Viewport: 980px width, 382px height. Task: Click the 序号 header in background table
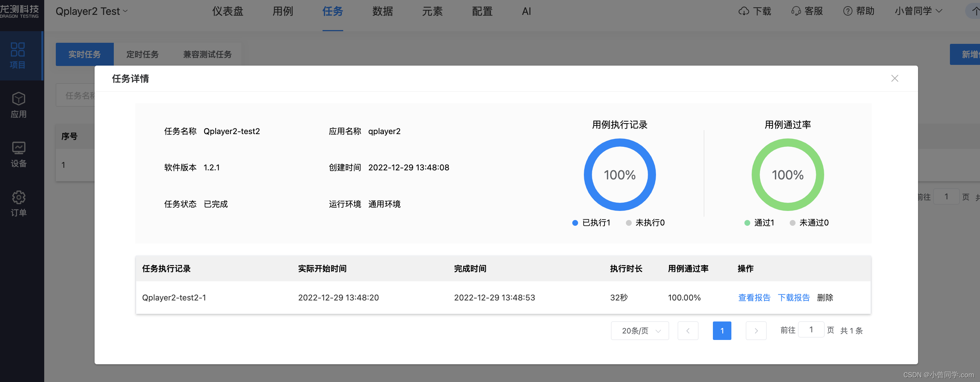(69, 136)
